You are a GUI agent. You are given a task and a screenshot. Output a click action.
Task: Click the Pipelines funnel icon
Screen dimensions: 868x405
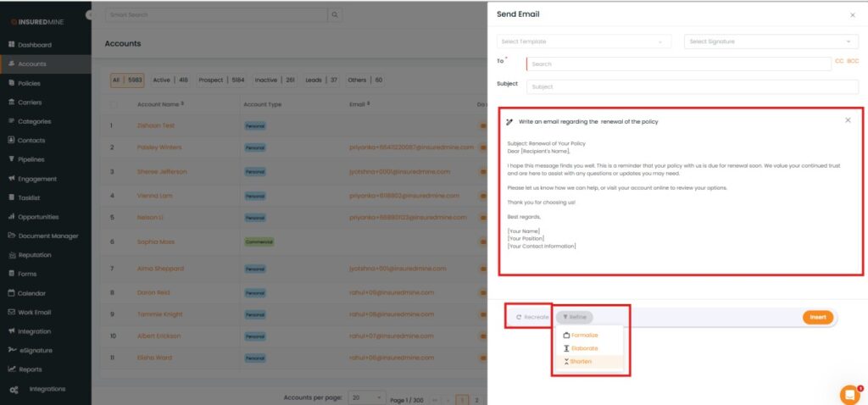point(11,159)
